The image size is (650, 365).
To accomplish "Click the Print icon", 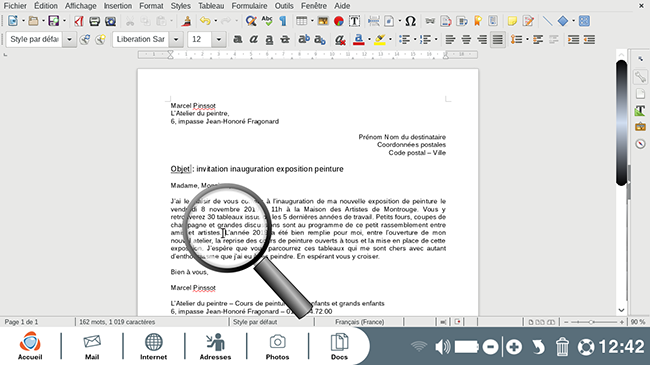I will [x=95, y=21].
